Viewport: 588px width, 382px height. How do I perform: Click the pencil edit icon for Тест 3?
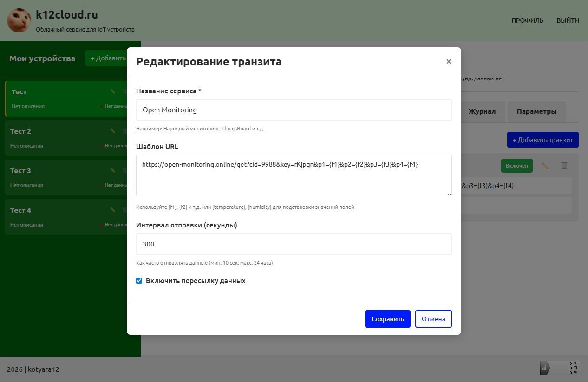pos(113,171)
